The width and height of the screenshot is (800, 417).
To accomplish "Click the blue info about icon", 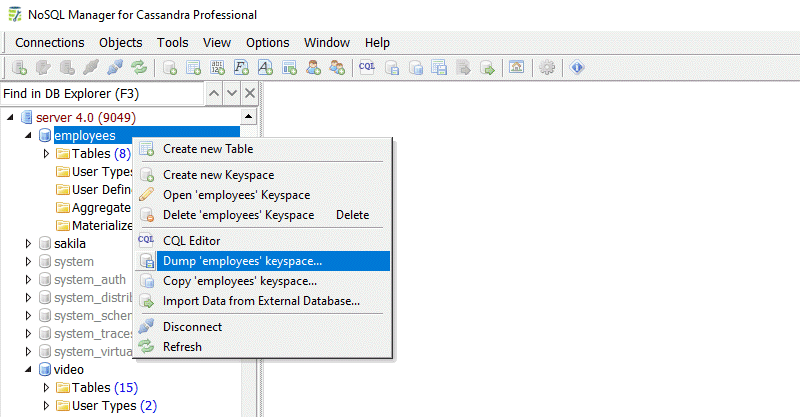I will 577,68.
